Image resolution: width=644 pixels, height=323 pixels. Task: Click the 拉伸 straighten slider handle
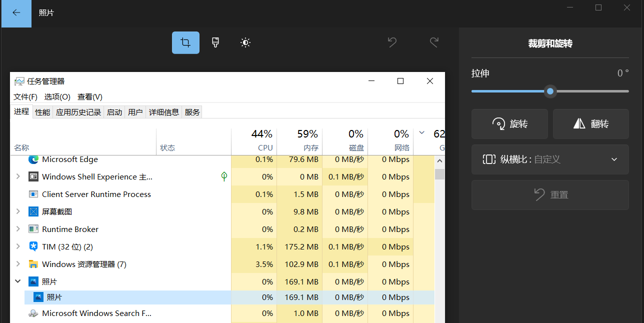[550, 91]
